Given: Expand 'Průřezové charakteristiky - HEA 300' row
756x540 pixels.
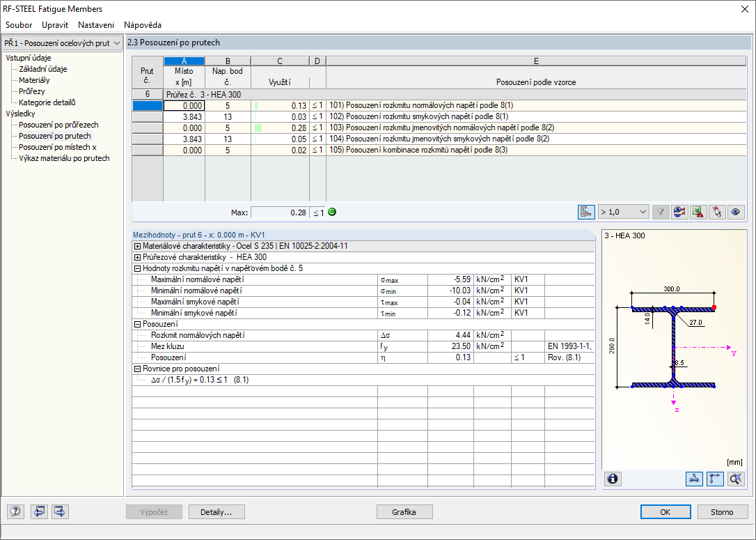Looking at the screenshot, I should 137,257.
